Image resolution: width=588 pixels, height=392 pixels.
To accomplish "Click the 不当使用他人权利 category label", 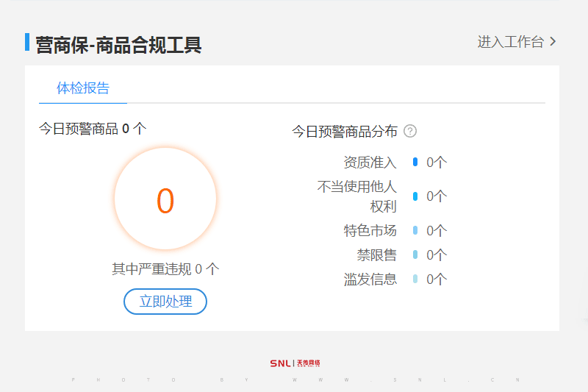I will [x=356, y=196].
